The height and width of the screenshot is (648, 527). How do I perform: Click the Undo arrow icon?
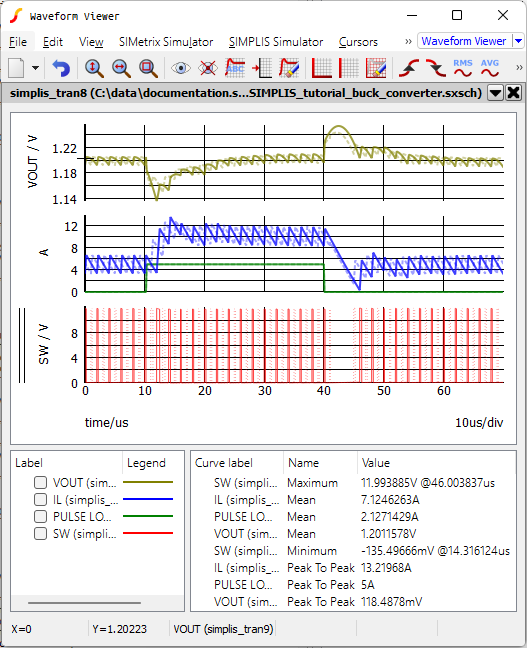point(61,68)
